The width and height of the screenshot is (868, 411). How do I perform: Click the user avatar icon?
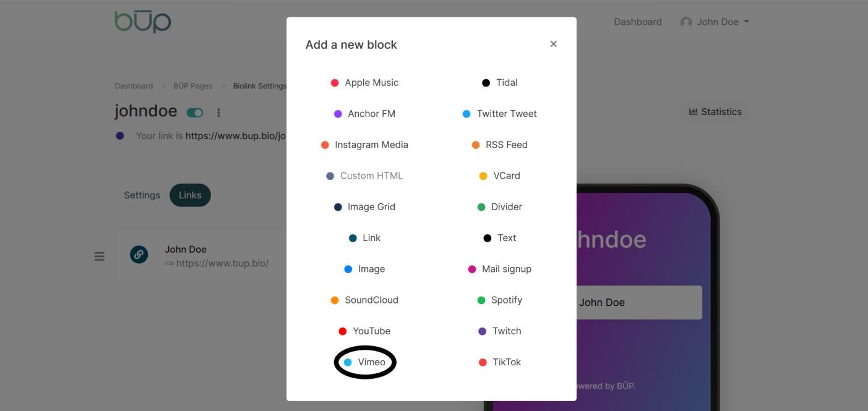(x=686, y=22)
